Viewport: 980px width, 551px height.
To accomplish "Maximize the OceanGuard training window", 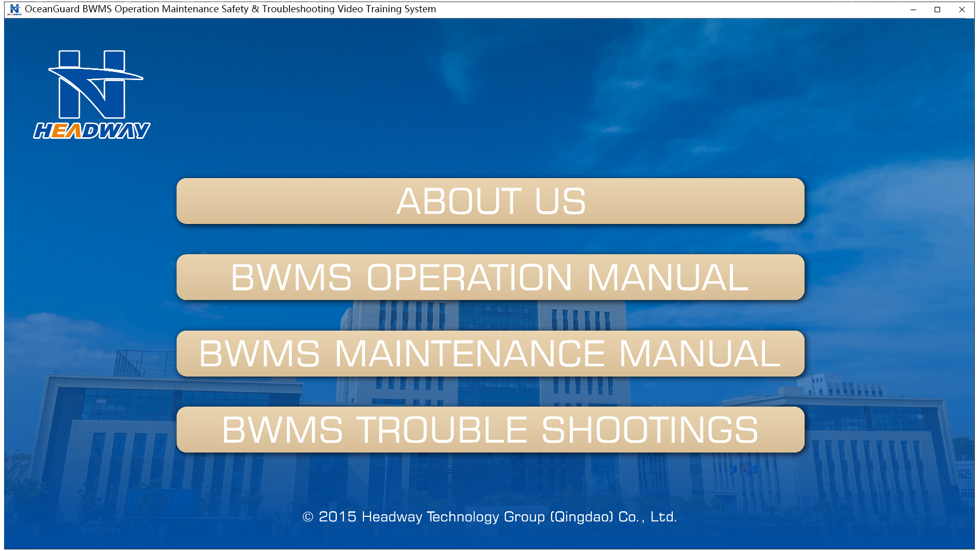I will [937, 9].
